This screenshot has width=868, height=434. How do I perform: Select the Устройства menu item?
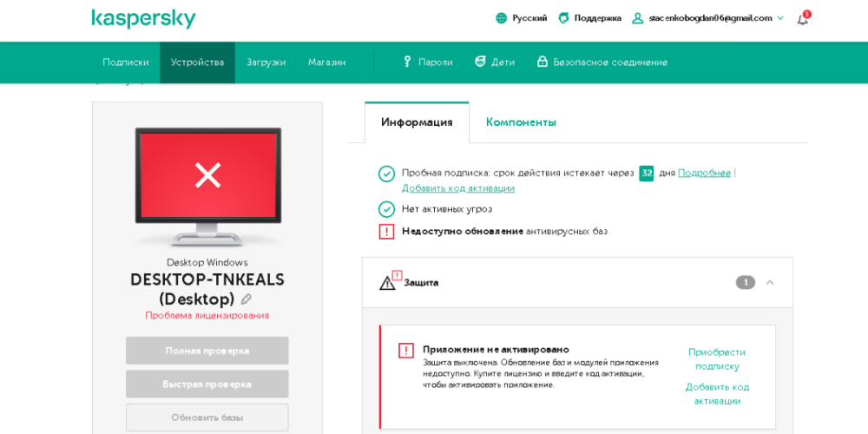pos(198,62)
